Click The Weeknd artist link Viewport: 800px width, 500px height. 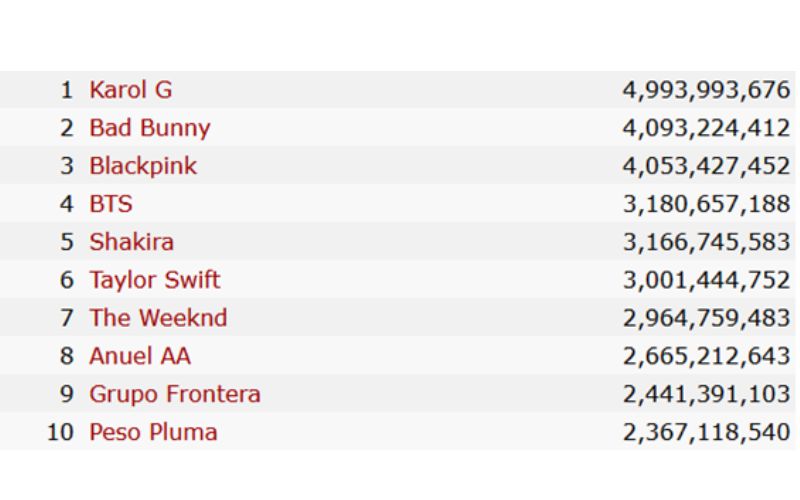(x=158, y=318)
